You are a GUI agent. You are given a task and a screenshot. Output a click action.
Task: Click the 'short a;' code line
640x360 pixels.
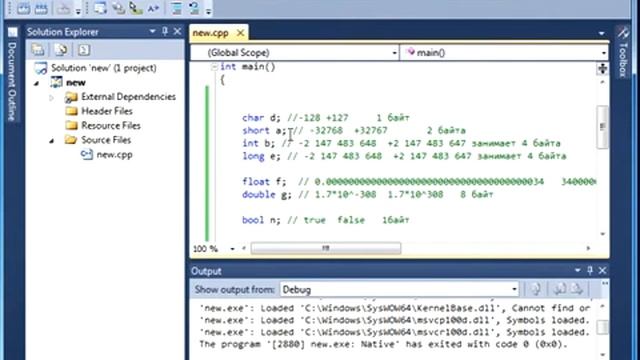pyautogui.click(x=353, y=131)
